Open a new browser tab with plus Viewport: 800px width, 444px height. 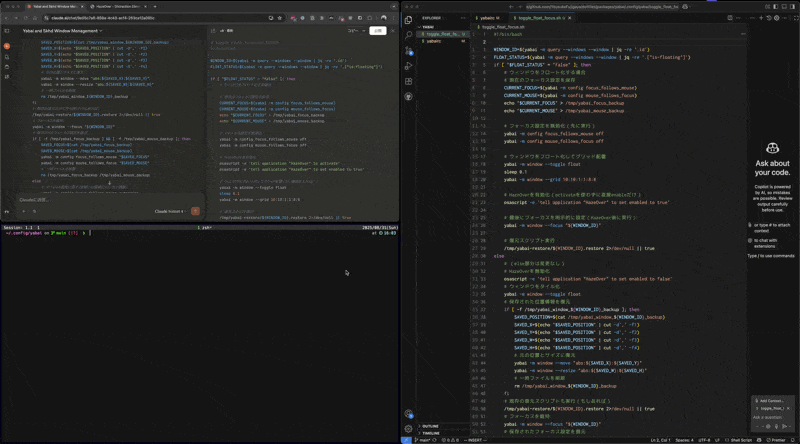(155, 7)
